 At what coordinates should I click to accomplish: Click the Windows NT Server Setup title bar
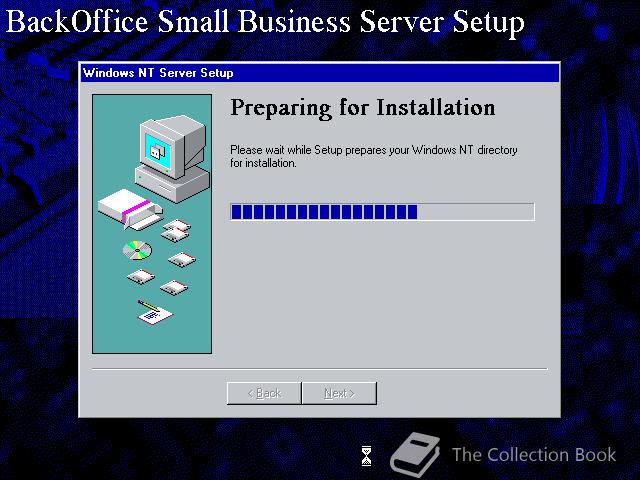click(320, 73)
